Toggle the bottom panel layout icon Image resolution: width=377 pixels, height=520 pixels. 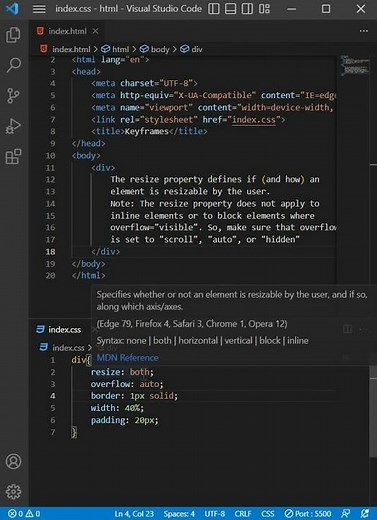230,9
